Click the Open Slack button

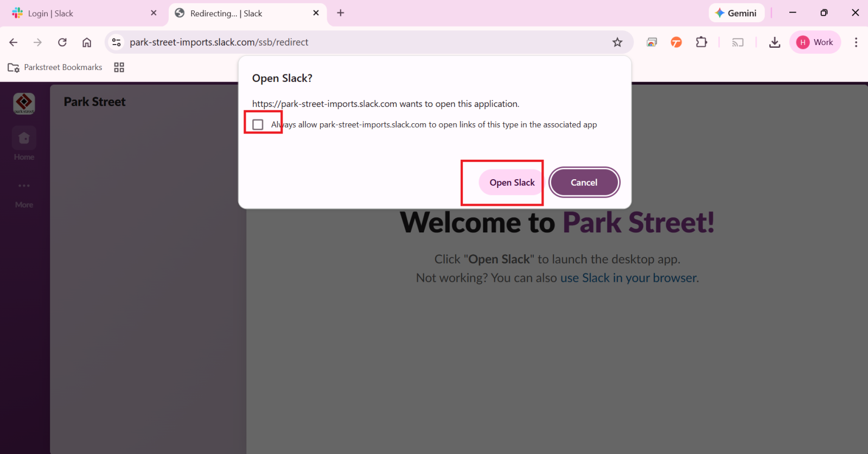pos(512,182)
